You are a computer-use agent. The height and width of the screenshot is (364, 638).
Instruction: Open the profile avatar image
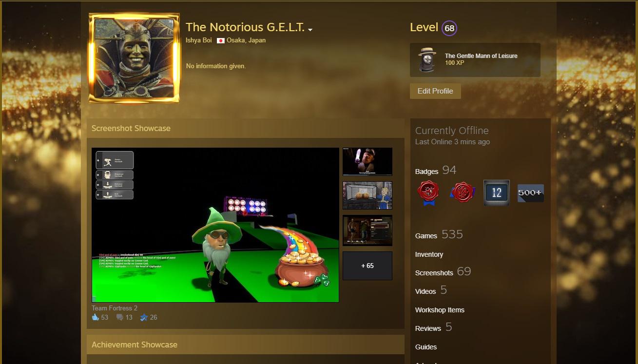134,58
